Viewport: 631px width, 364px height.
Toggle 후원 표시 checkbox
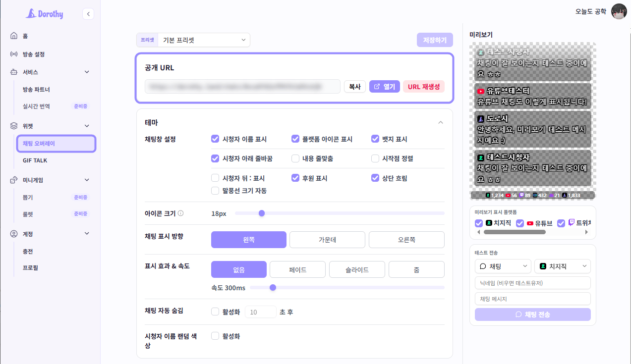tap(295, 178)
